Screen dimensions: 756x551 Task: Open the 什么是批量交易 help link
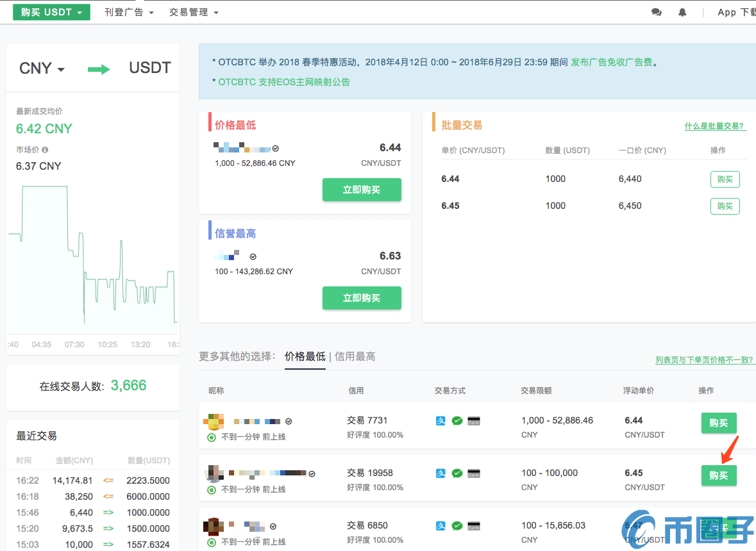pos(714,126)
